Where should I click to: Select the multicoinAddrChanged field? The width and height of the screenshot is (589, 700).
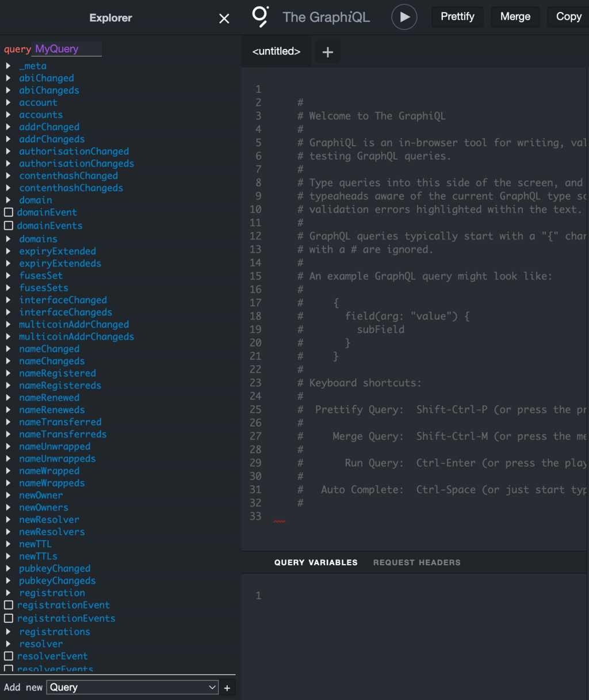(x=74, y=325)
